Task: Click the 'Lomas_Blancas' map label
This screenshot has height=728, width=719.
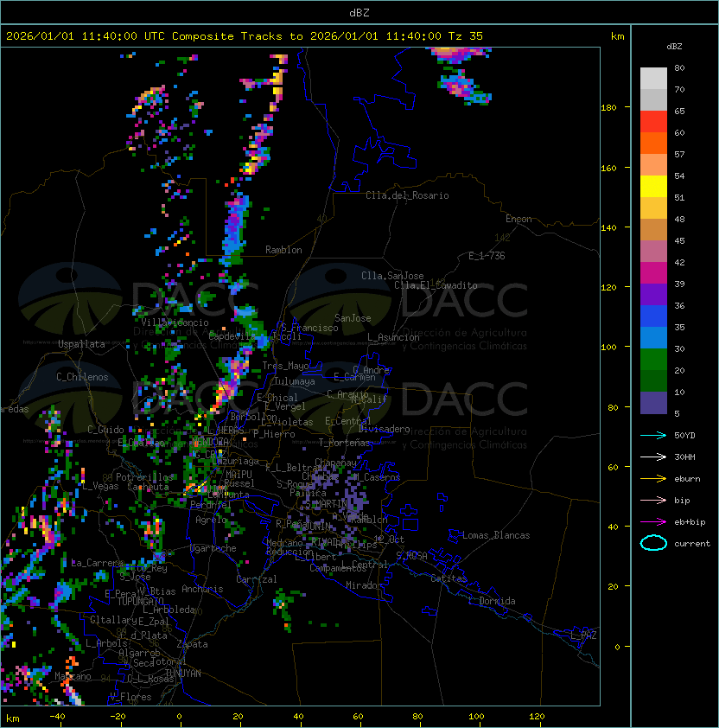Action: pos(496,535)
